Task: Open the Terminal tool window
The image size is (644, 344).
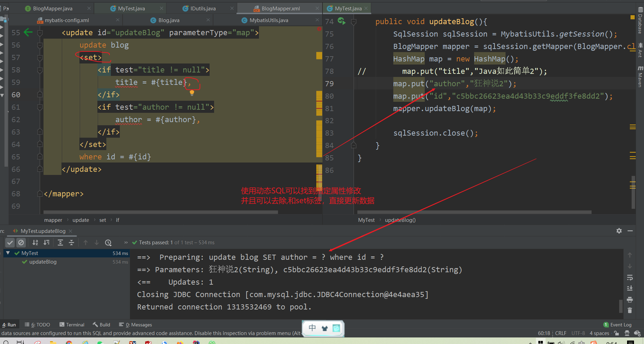Action: (72, 325)
